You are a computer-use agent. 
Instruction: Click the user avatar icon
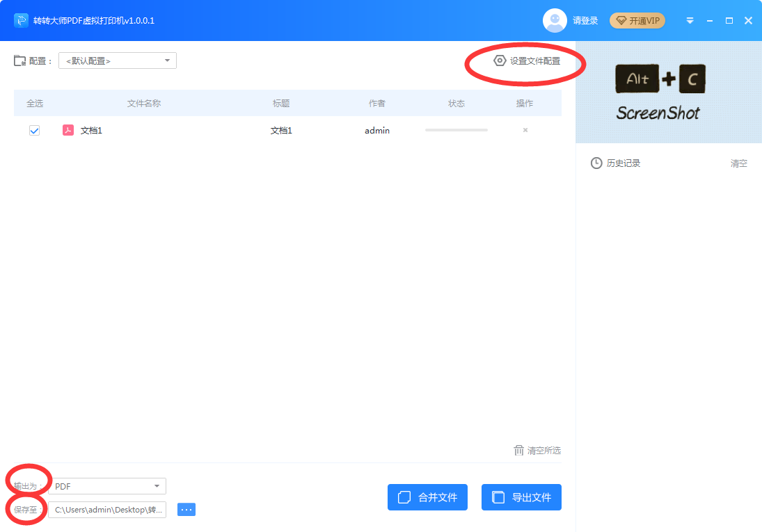pyautogui.click(x=555, y=21)
